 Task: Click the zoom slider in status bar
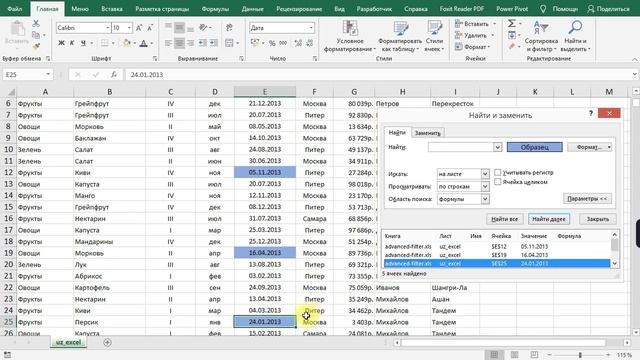580,355
